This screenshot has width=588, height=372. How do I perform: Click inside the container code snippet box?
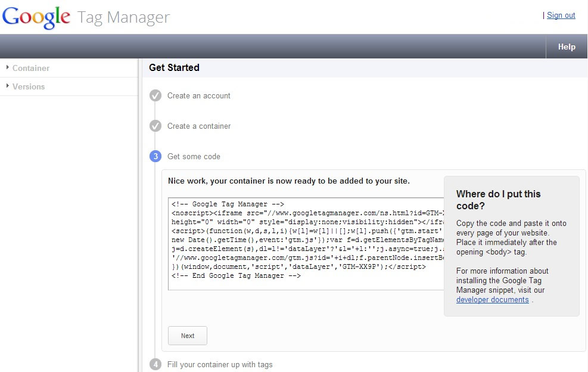coord(306,244)
